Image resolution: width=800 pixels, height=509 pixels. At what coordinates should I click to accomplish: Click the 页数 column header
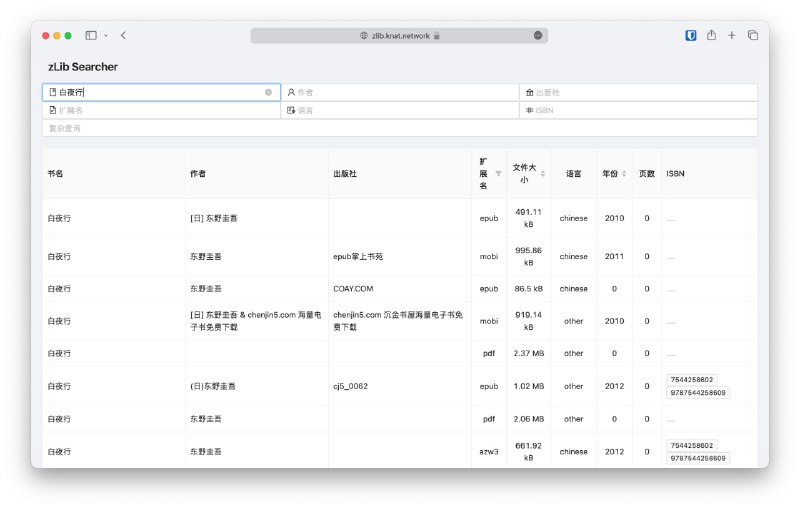pos(647,173)
